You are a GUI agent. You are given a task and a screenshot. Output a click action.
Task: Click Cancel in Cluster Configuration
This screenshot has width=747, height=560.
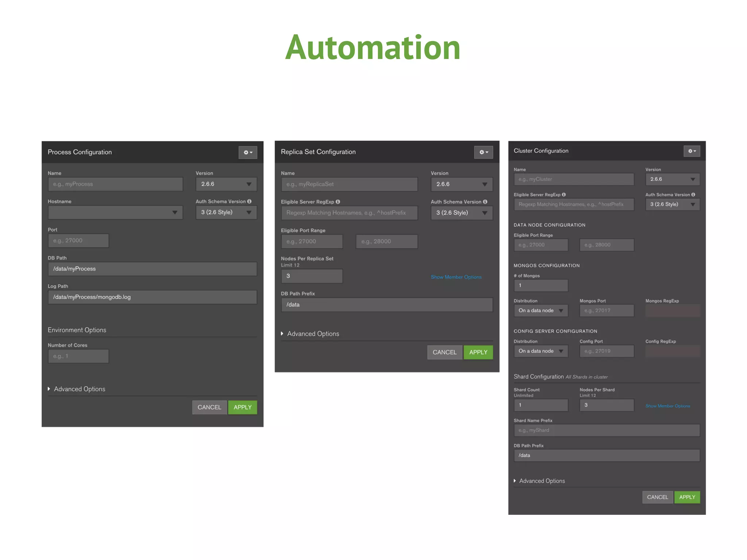[x=658, y=497]
